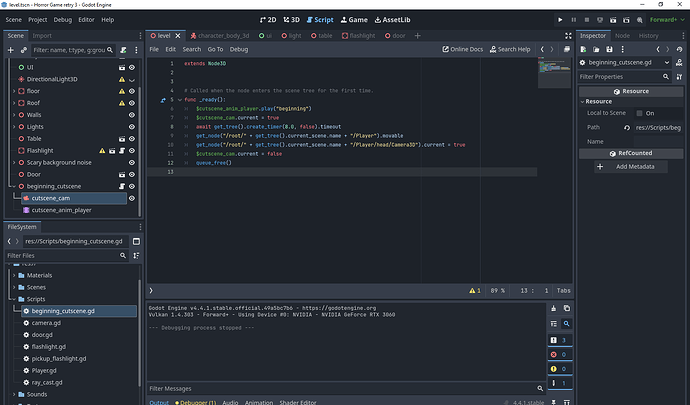Focus the Filter Files field
Viewport: 690px width, 405px height.
click(x=66, y=255)
